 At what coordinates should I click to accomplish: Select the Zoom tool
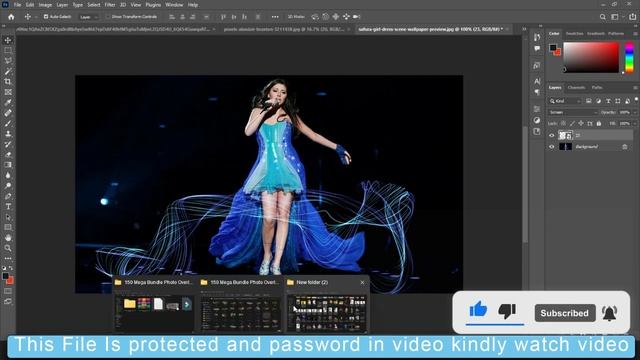point(8,248)
